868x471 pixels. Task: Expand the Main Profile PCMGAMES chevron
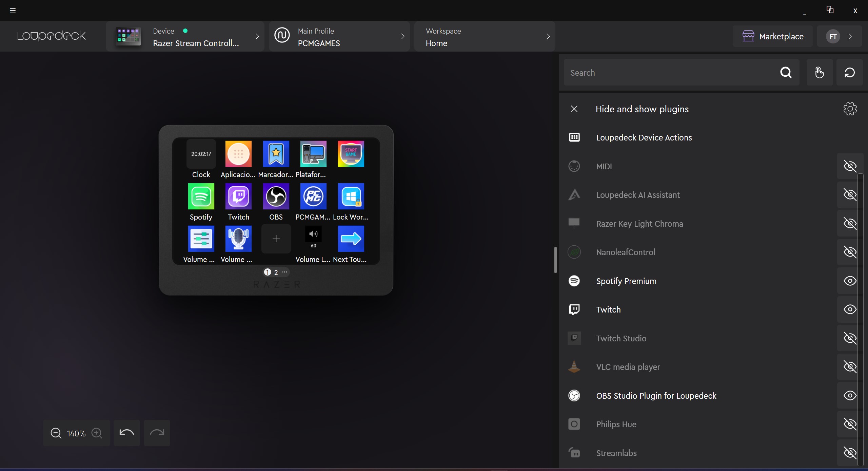(x=402, y=36)
